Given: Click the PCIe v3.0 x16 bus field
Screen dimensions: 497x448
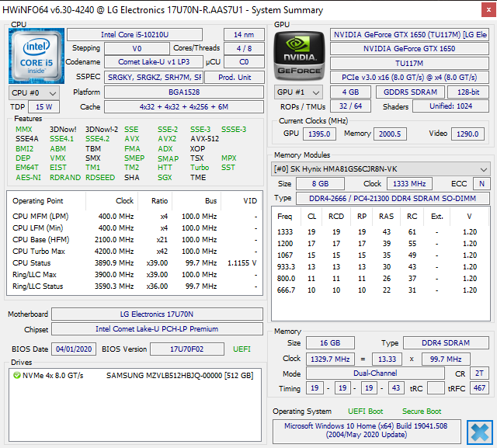Looking at the screenshot, I should tap(409, 78).
